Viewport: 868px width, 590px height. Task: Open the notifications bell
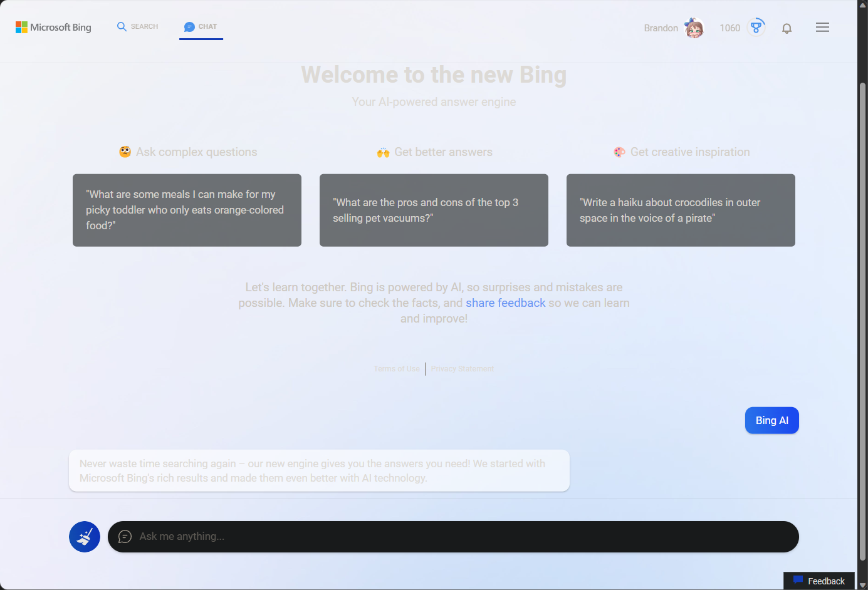click(787, 28)
